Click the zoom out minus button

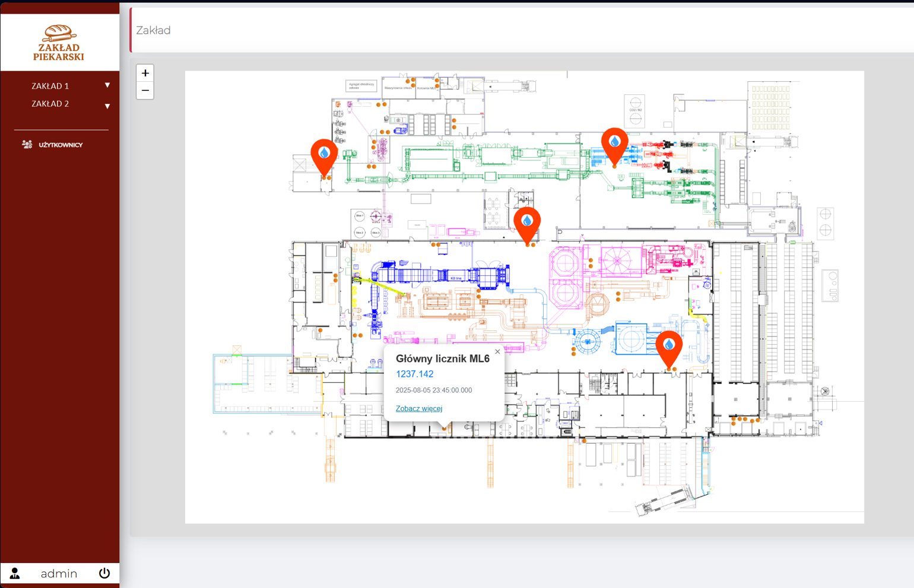pos(145,91)
